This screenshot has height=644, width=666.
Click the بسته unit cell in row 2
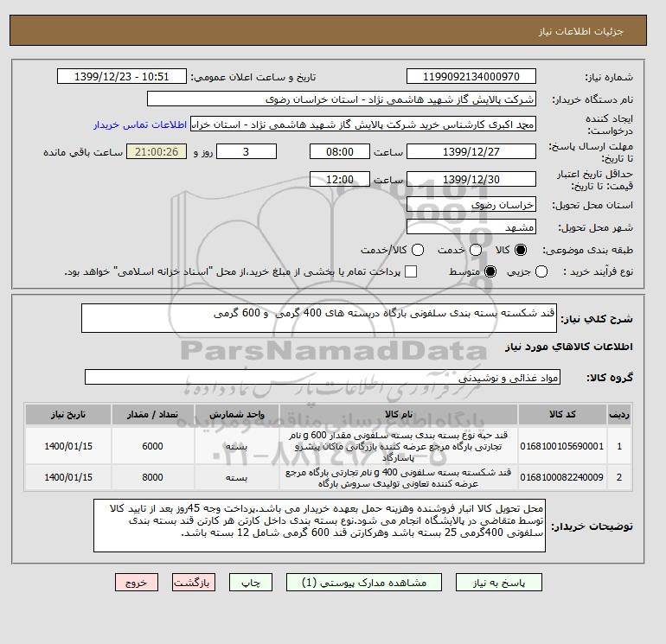(237, 477)
